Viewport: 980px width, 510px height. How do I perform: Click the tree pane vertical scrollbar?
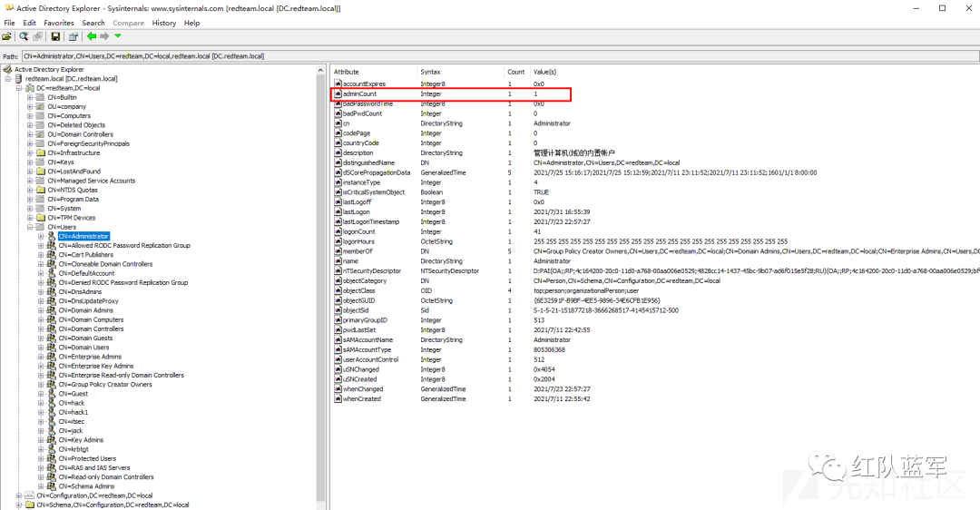pyautogui.click(x=320, y=287)
